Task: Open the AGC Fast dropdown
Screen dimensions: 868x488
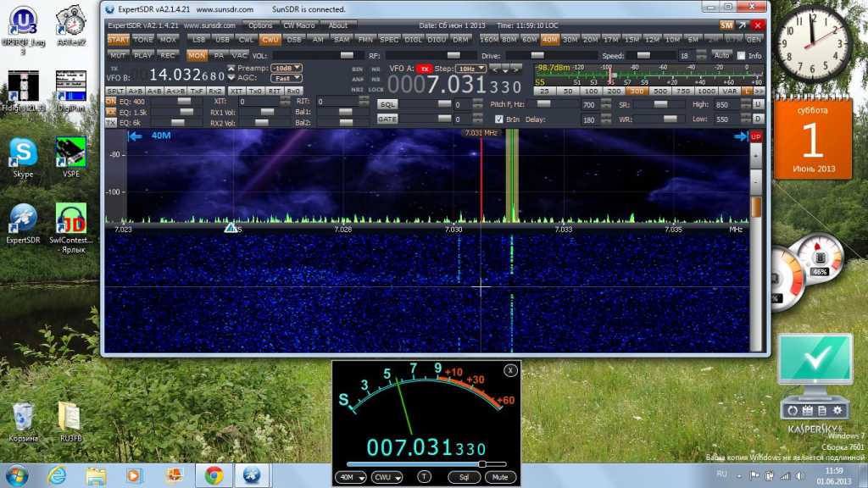Action: pos(287,78)
